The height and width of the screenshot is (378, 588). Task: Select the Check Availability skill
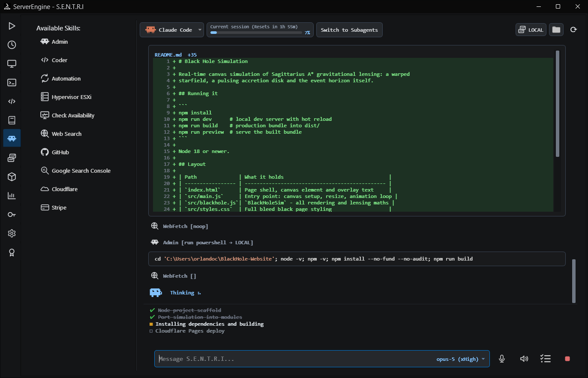point(67,116)
